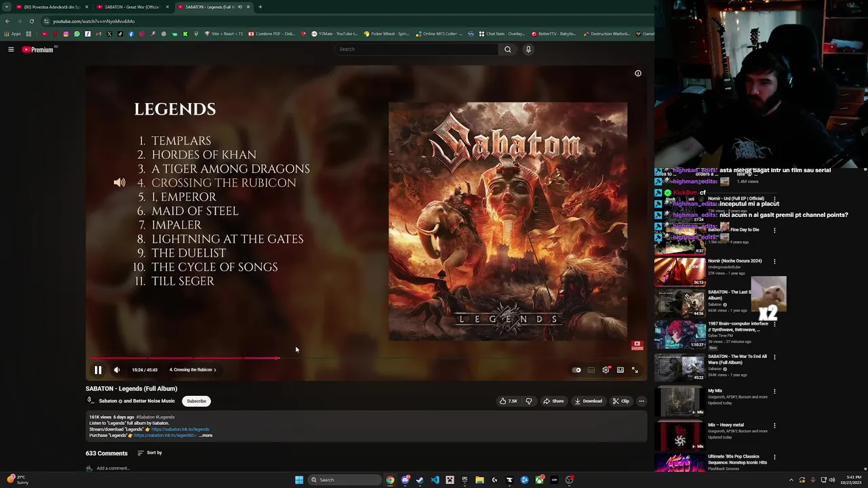868x488 pixels.
Task: Start voice search with microphone
Action: 528,49
